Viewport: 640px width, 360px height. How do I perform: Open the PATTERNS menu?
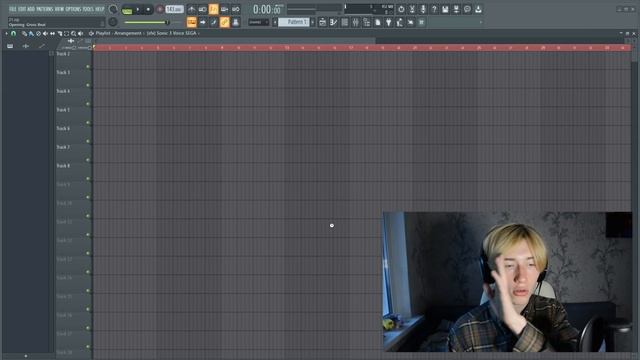click(x=44, y=9)
